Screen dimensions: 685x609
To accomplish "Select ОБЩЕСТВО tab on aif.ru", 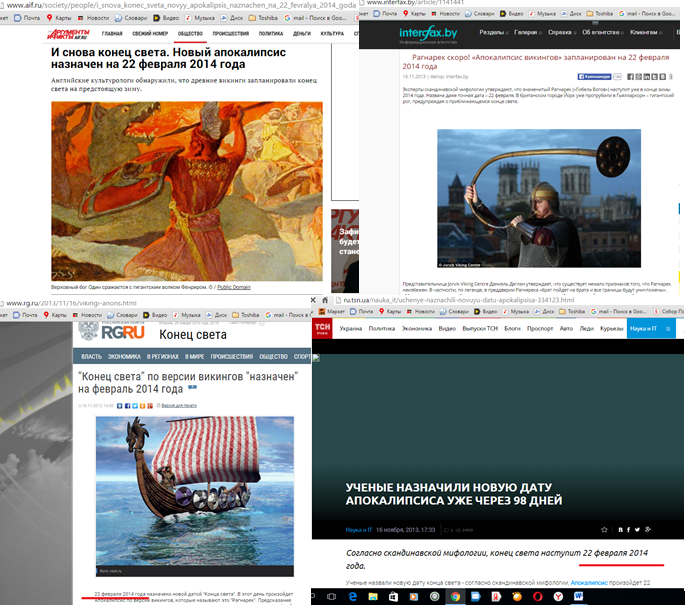I will [190, 34].
